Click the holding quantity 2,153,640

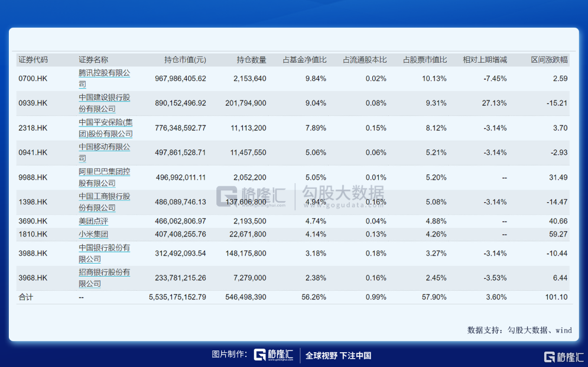pos(250,79)
